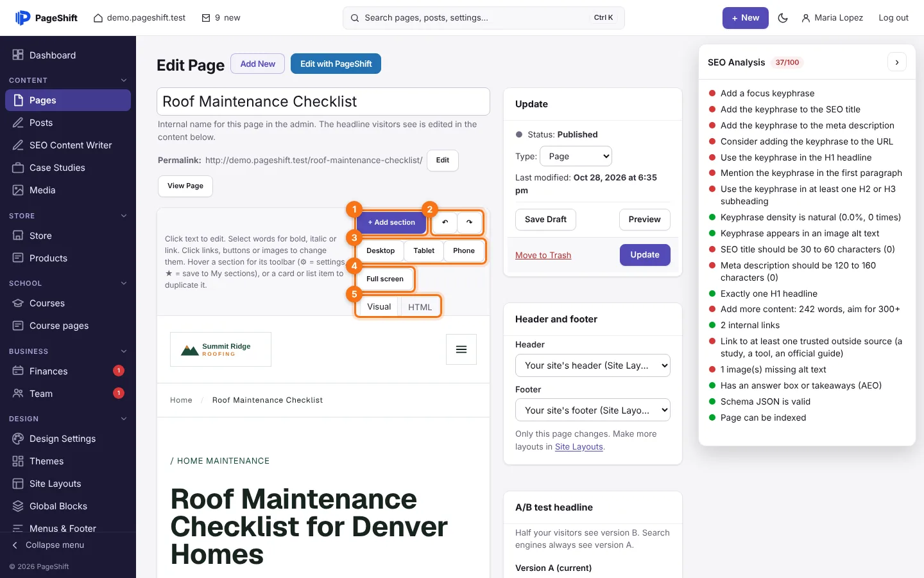Click the Summit Ridge Roofing logo
The width and height of the screenshot is (924, 578).
[221, 349]
